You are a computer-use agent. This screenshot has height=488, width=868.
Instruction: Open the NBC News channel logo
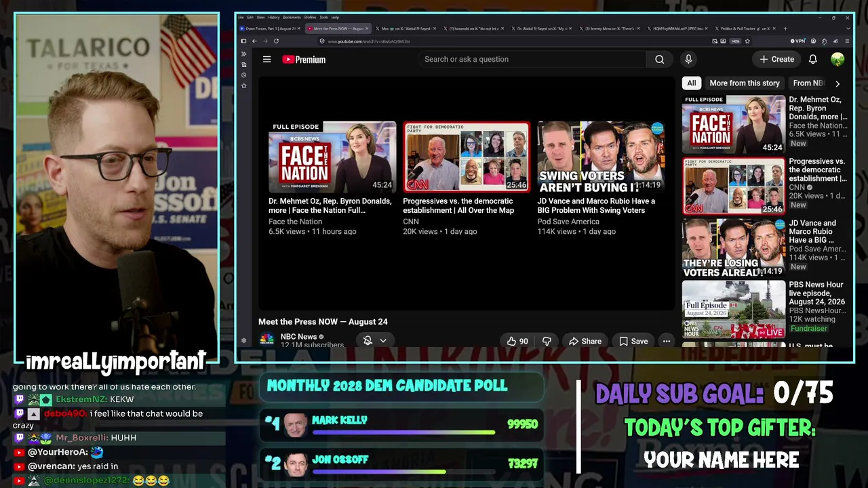[x=267, y=339]
